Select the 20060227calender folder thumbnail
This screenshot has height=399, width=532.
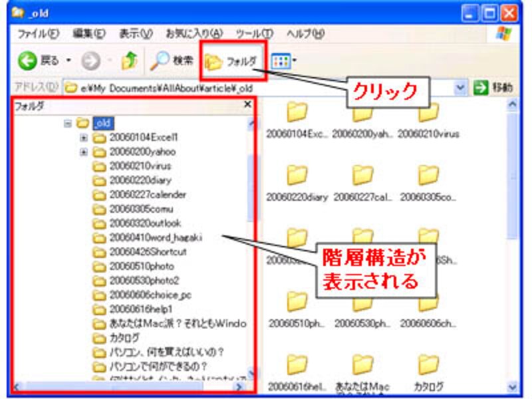(362, 176)
